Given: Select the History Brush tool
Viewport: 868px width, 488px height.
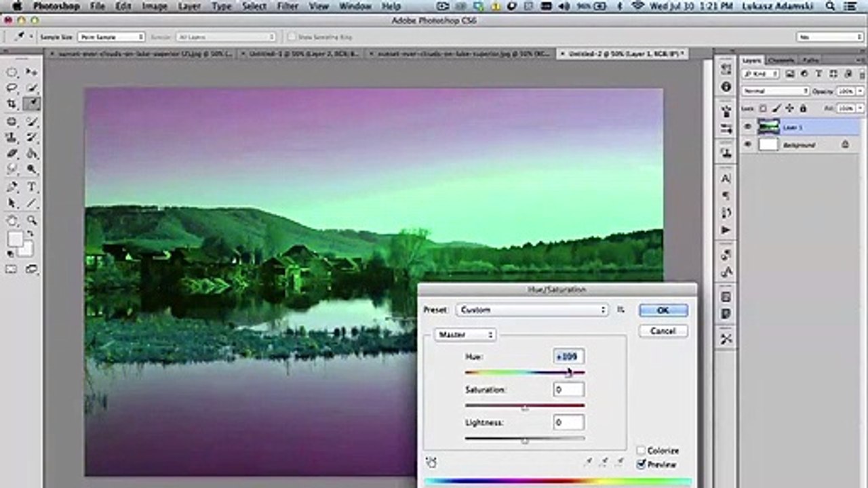Looking at the screenshot, I should [32, 138].
